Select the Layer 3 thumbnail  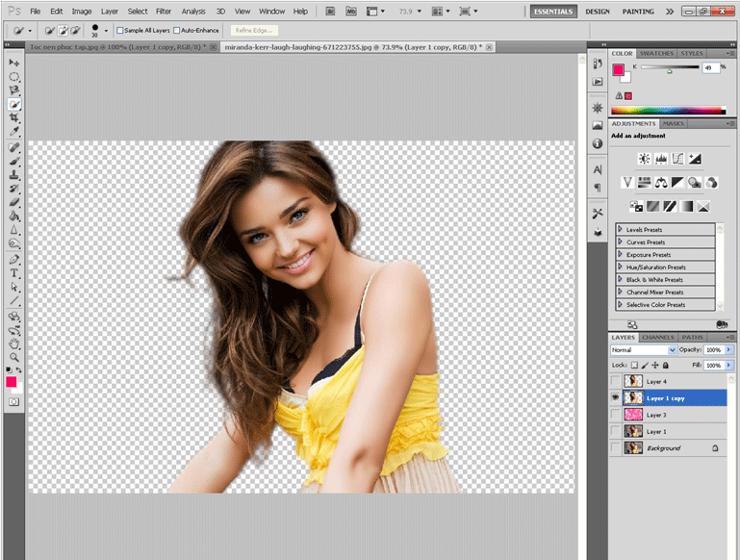coord(633,415)
